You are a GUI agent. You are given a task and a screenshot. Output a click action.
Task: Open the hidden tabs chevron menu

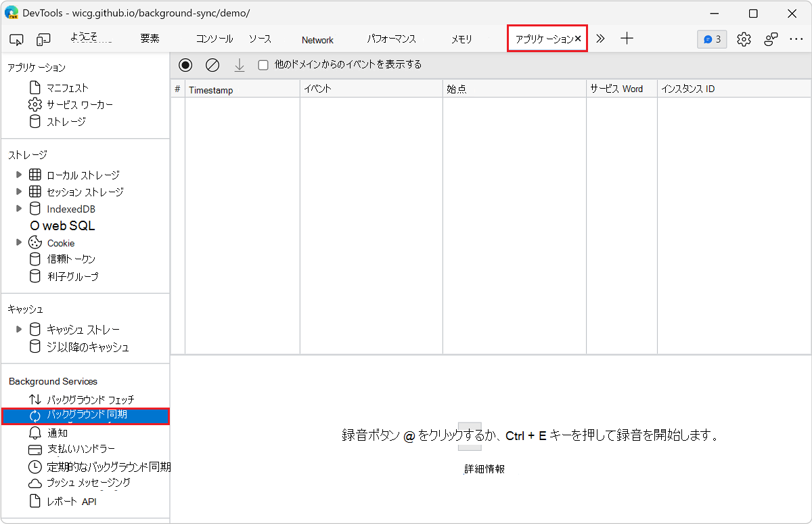[x=600, y=39]
